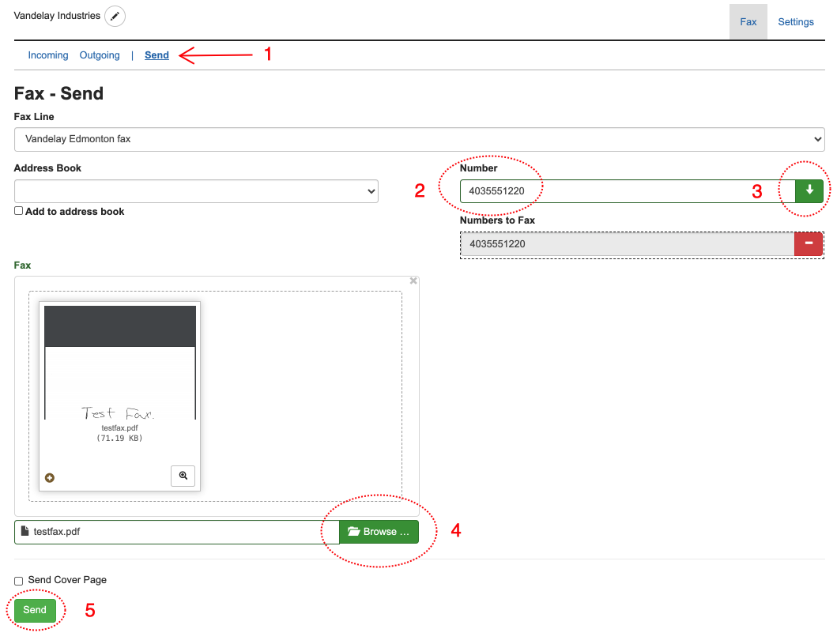Click the Send link in the sub-navigation

156,55
